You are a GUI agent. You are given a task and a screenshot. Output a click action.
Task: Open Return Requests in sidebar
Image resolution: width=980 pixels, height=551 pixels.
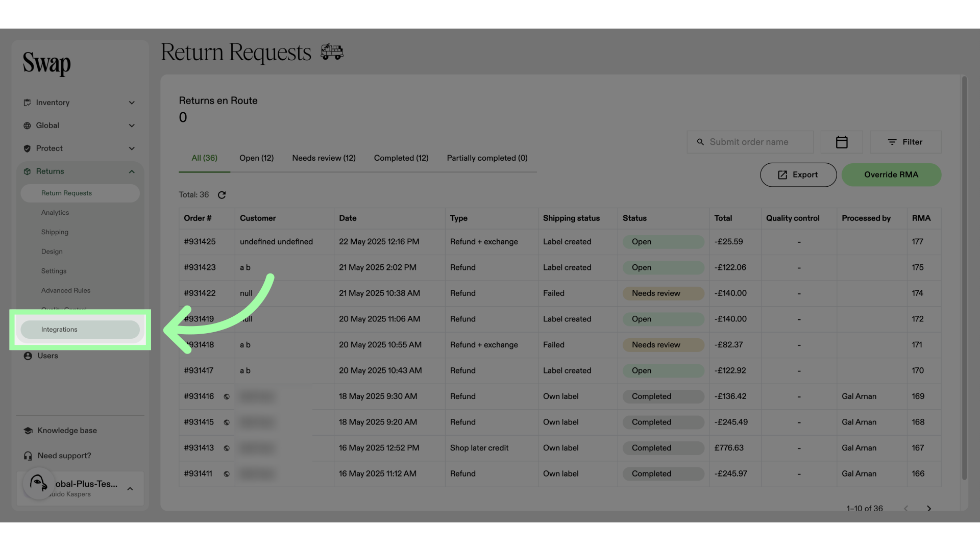pos(80,193)
